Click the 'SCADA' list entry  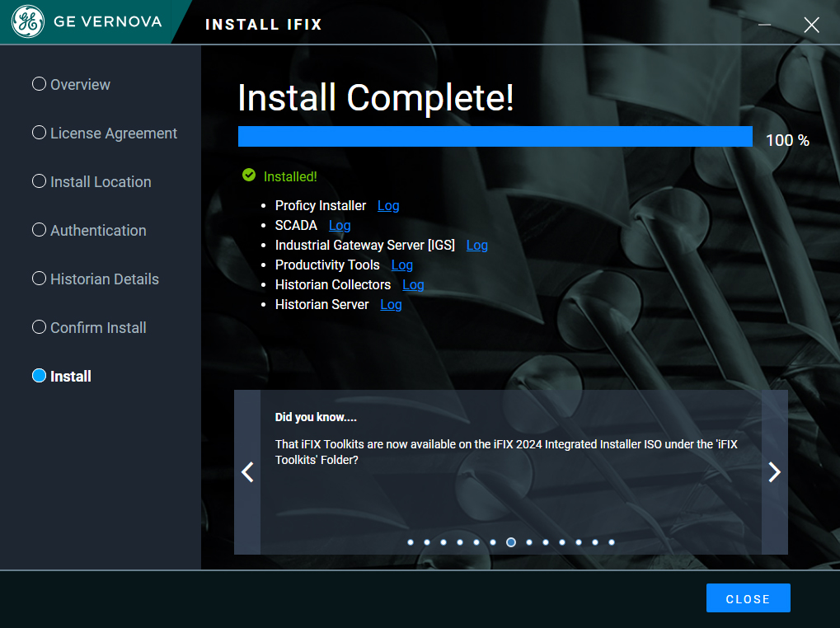point(296,225)
